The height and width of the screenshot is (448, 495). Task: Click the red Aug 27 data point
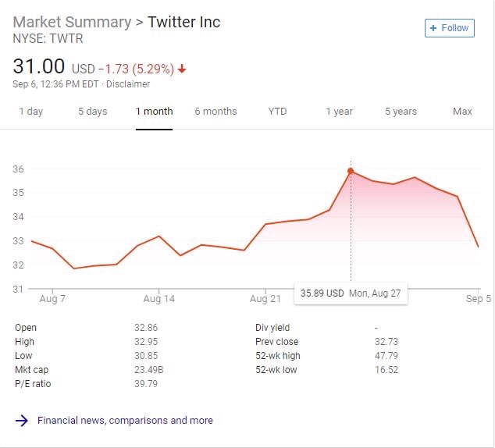click(350, 171)
